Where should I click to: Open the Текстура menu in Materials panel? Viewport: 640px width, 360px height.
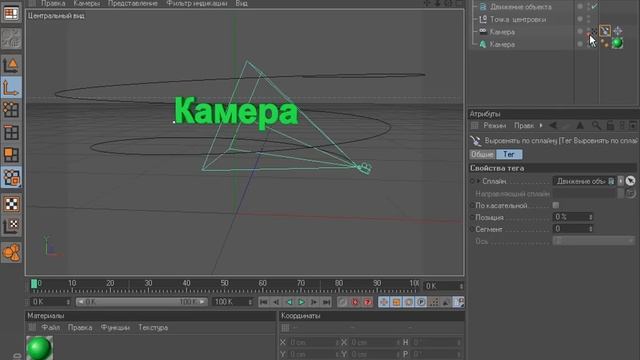tap(153, 327)
